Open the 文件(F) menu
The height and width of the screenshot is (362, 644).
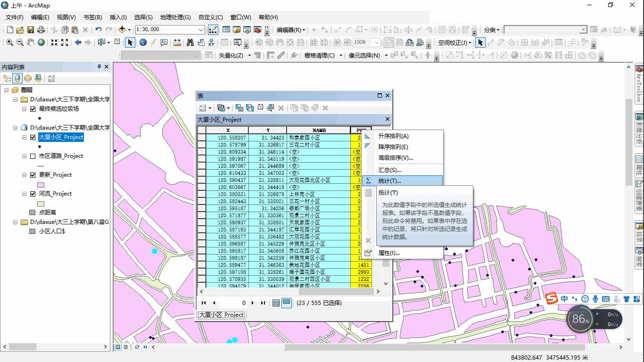point(15,17)
